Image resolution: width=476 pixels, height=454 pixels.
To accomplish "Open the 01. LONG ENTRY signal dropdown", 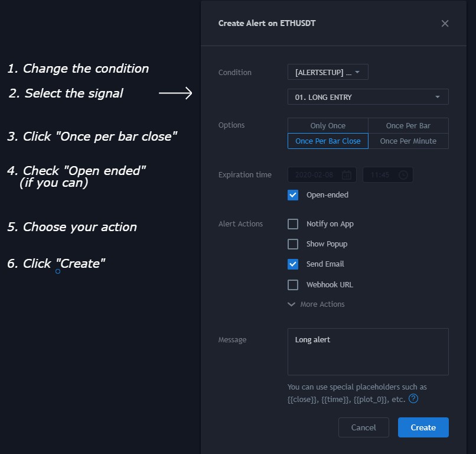I will pyautogui.click(x=368, y=97).
